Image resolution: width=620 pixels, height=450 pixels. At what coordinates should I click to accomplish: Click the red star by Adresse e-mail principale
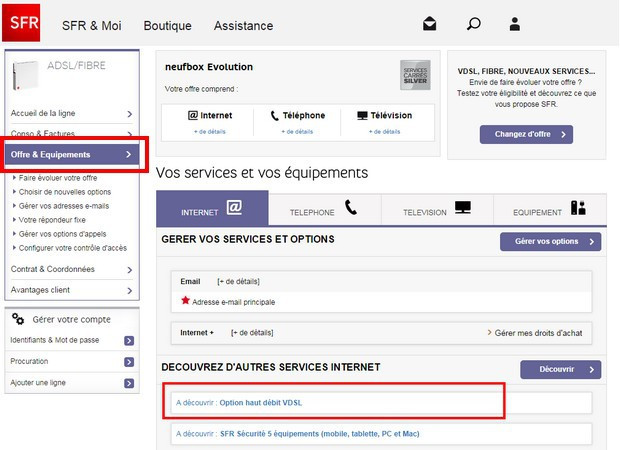coord(185,301)
